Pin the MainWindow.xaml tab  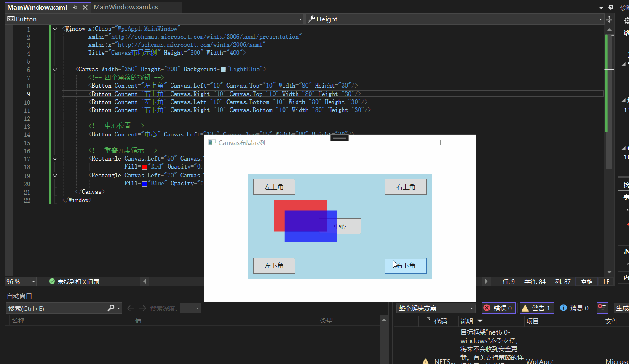[75, 7]
